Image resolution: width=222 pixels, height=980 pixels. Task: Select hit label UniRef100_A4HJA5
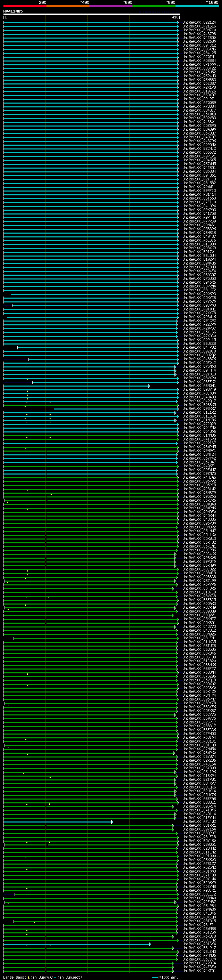tap(199, 477)
